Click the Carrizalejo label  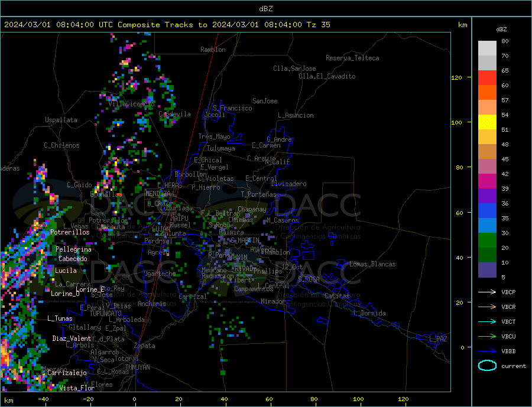click(67, 373)
